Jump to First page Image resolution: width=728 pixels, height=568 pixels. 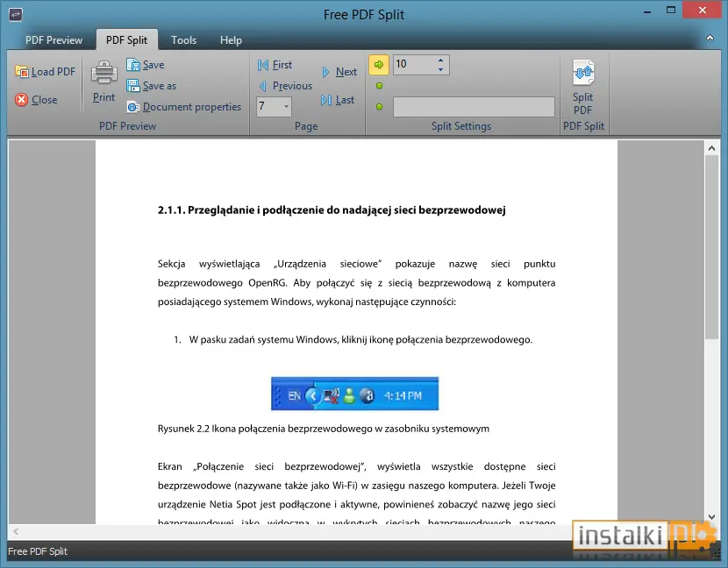point(275,65)
